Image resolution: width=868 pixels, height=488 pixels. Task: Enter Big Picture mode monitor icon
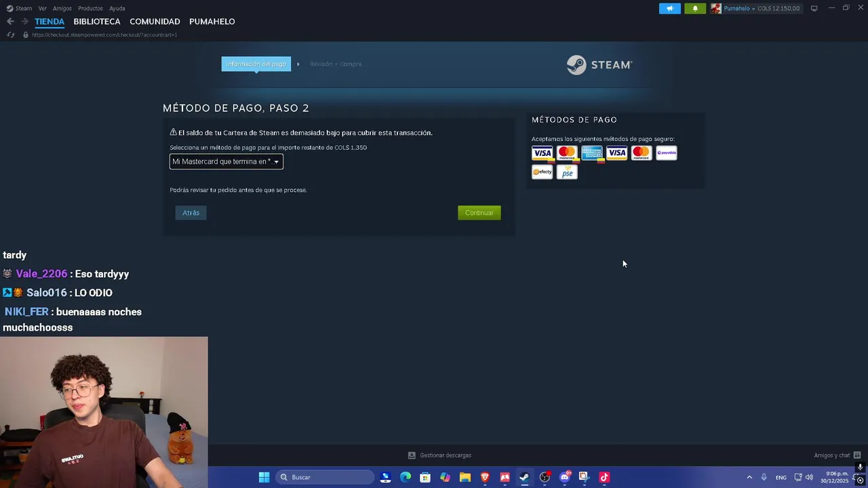pos(814,8)
